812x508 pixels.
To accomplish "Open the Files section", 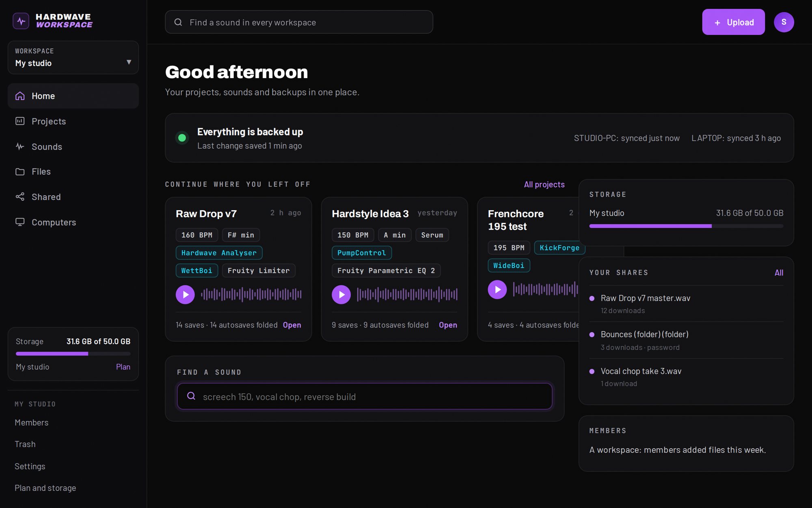I will (73, 172).
